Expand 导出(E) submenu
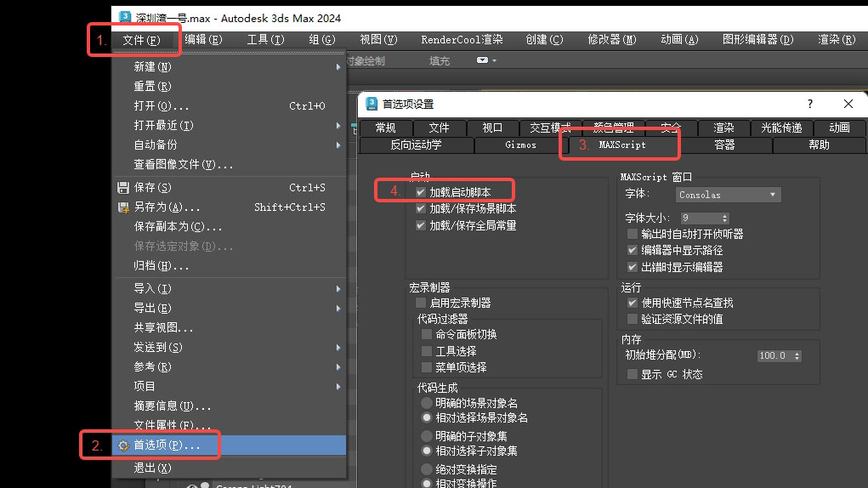Image resolution: width=868 pixels, height=488 pixels. [338, 308]
